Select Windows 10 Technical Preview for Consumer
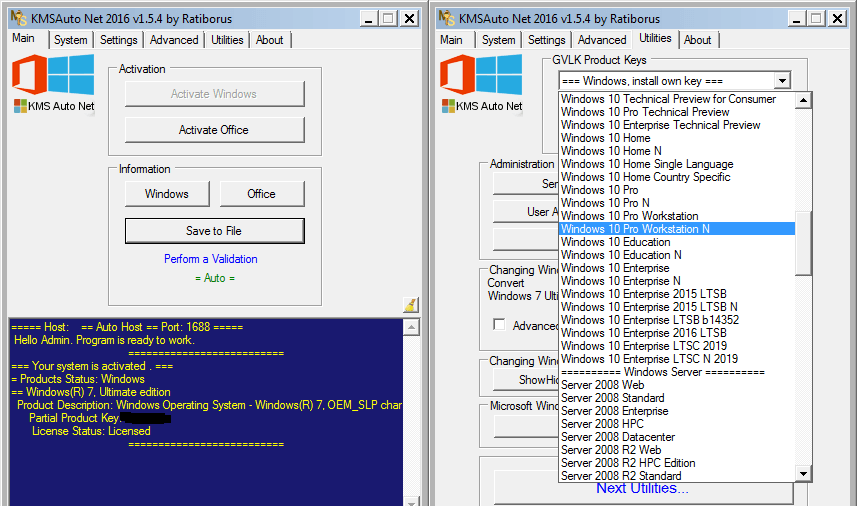This screenshot has height=506, width=857. coord(677,99)
